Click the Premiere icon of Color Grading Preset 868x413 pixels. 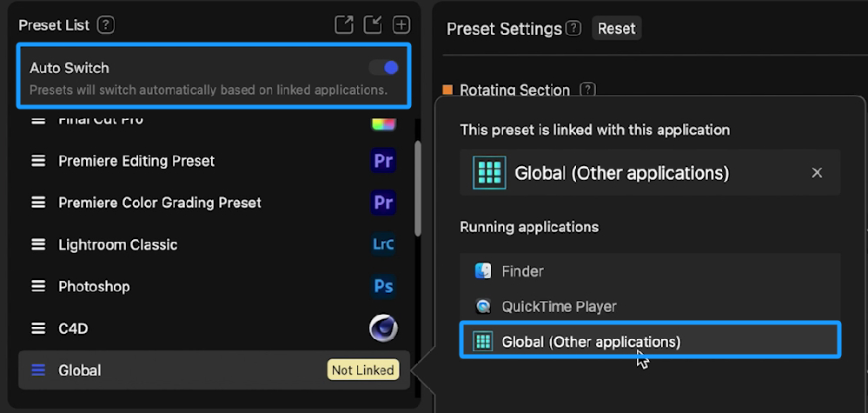click(x=383, y=203)
